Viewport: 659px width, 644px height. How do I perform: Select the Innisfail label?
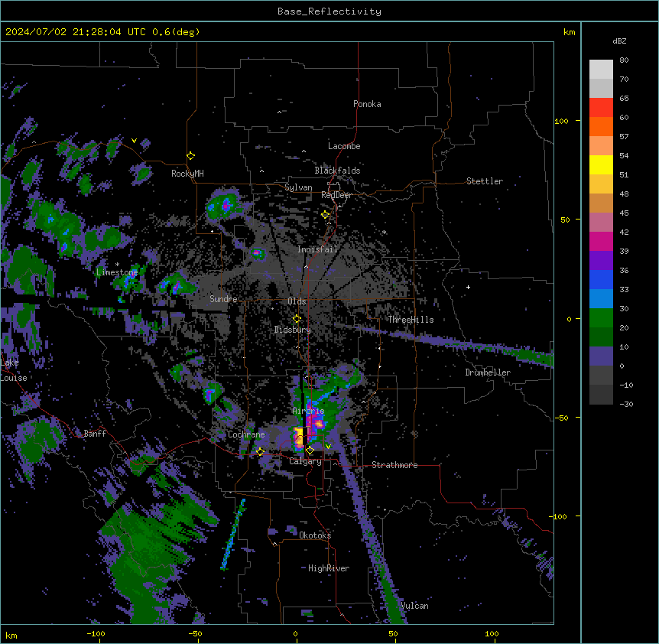pyautogui.click(x=317, y=249)
